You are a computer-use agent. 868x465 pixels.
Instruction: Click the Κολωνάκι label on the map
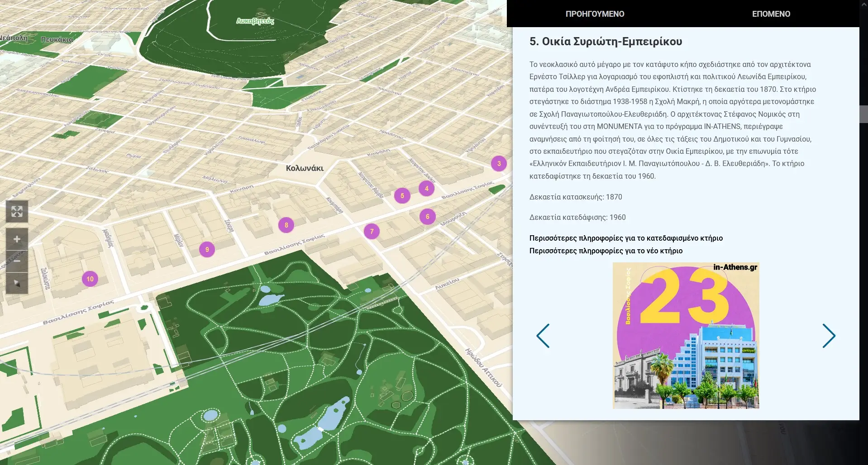305,168
